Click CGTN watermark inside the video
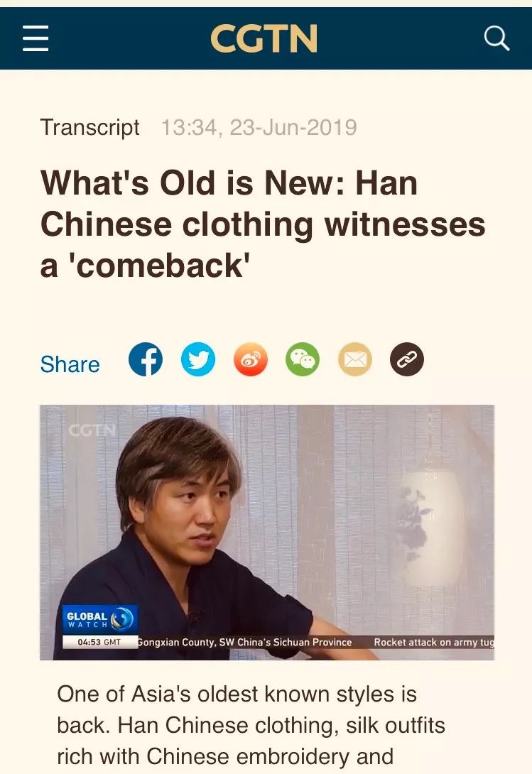The height and width of the screenshot is (774, 532). point(92,430)
